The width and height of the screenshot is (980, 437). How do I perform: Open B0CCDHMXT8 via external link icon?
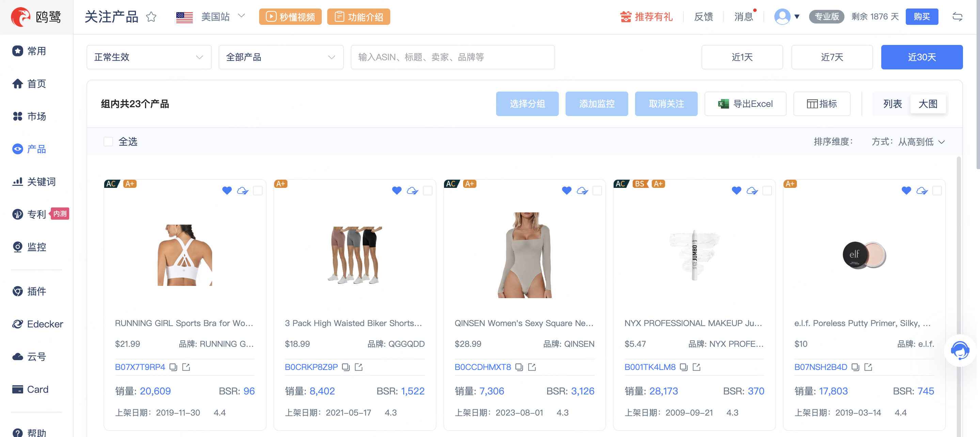click(x=532, y=367)
